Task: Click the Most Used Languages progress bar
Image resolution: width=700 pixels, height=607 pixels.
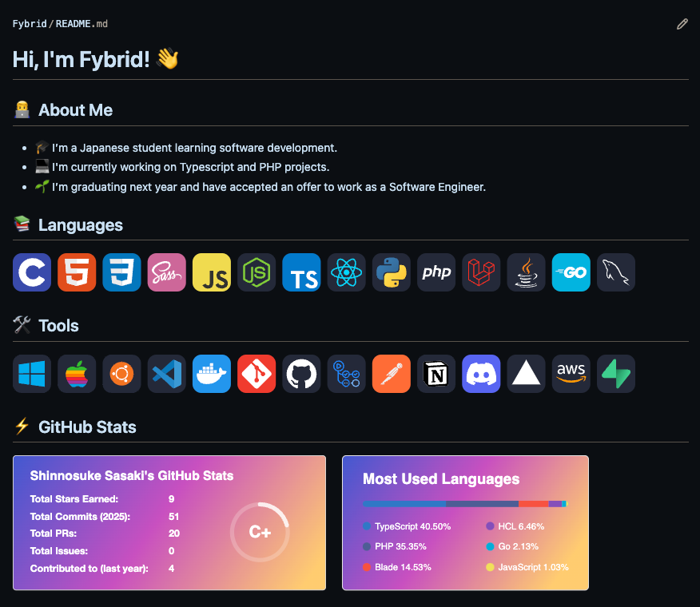Action: [465, 504]
